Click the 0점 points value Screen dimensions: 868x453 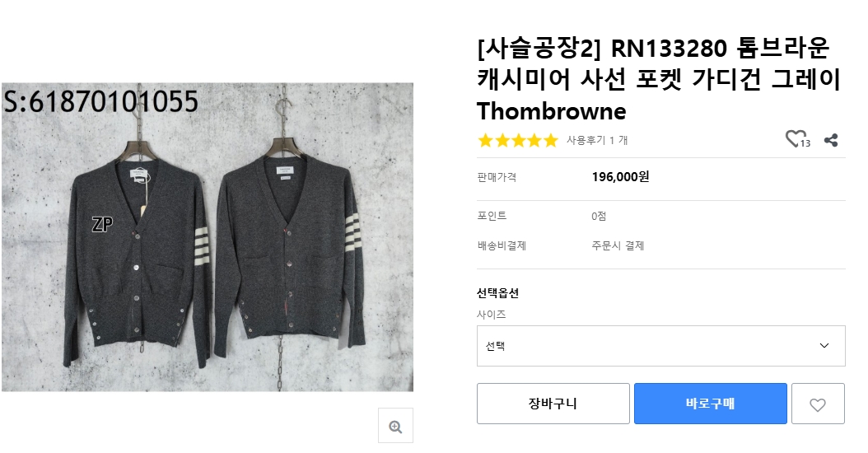(x=599, y=216)
